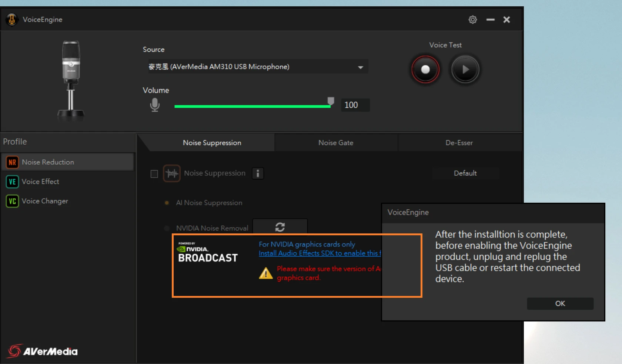Open the Noise Suppression info icon
This screenshot has width=622, height=364.
(258, 173)
